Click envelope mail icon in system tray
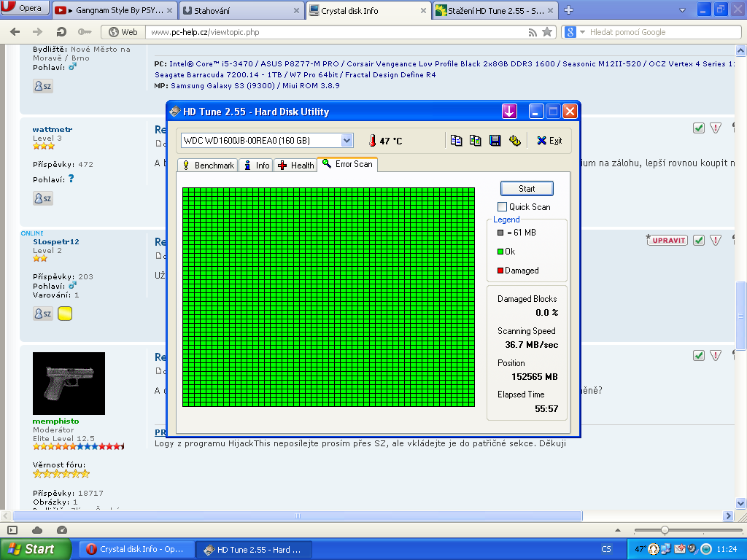 pyautogui.click(x=679, y=549)
